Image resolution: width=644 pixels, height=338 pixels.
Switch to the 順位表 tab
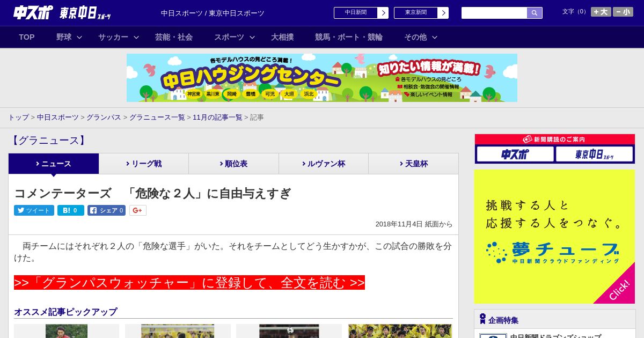[x=234, y=164]
